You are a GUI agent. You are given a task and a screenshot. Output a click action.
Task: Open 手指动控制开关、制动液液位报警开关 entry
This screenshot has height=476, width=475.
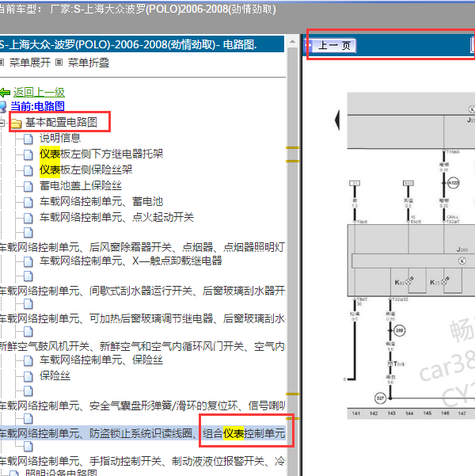[x=142, y=461]
